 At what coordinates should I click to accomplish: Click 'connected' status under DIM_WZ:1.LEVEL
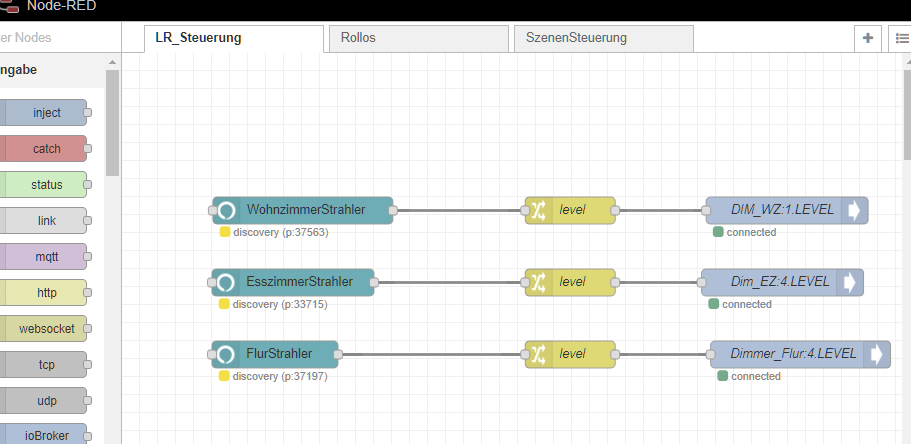coord(751,232)
